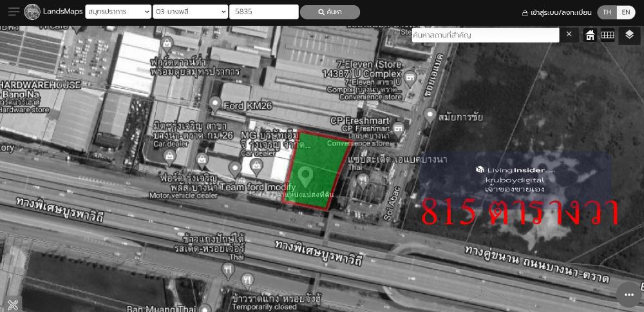644x312 pixels.
Task: Click the place search box ค้นหาสถานที่สำคัญ
Action: (x=485, y=35)
